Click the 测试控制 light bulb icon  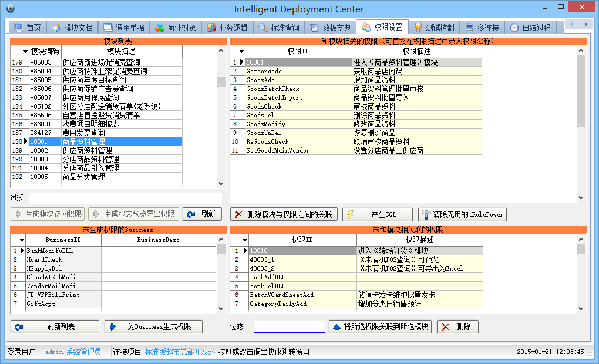(418, 28)
